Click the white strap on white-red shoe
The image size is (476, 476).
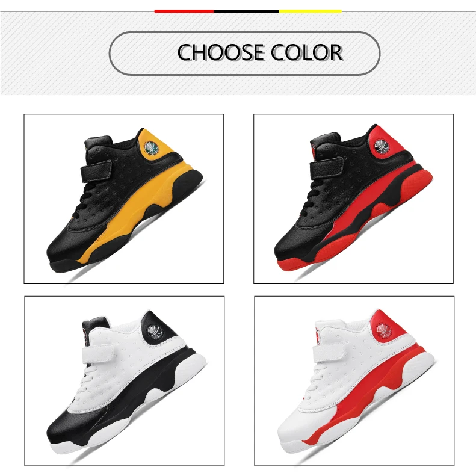(x=329, y=351)
